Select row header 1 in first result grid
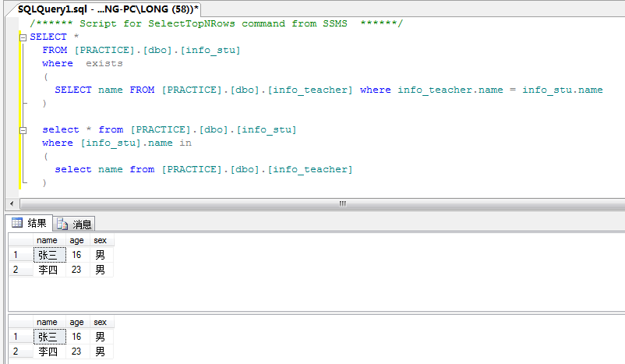The width and height of the screenshot is (625, 364). 21,255
